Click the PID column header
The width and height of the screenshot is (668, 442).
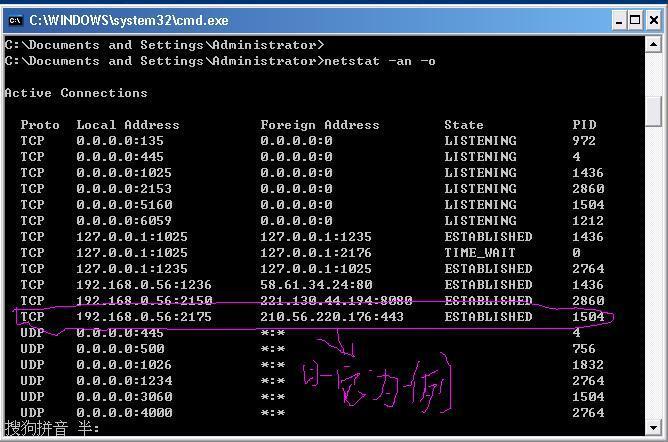pyautogui.click(x=583, y=125)
